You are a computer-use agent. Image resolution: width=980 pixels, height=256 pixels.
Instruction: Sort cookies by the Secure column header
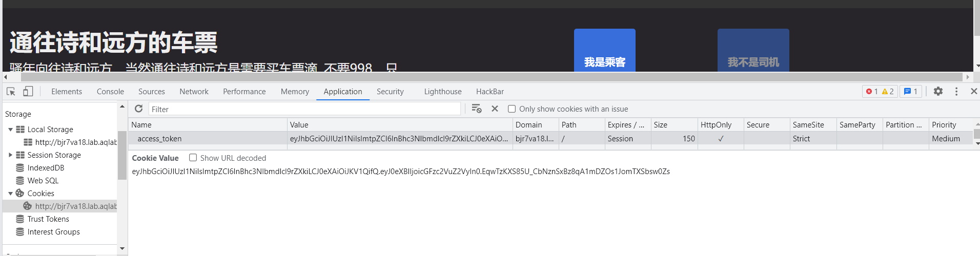point(767,124)
